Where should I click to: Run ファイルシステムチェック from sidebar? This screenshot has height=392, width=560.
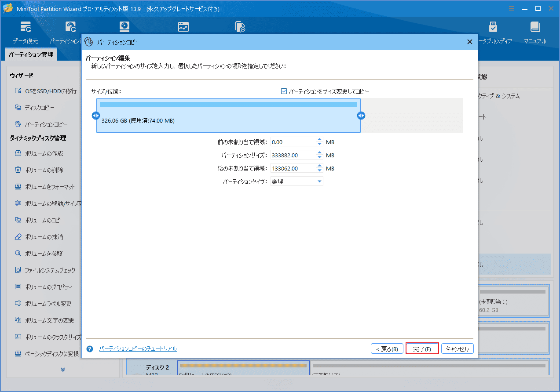pos(45,270)
